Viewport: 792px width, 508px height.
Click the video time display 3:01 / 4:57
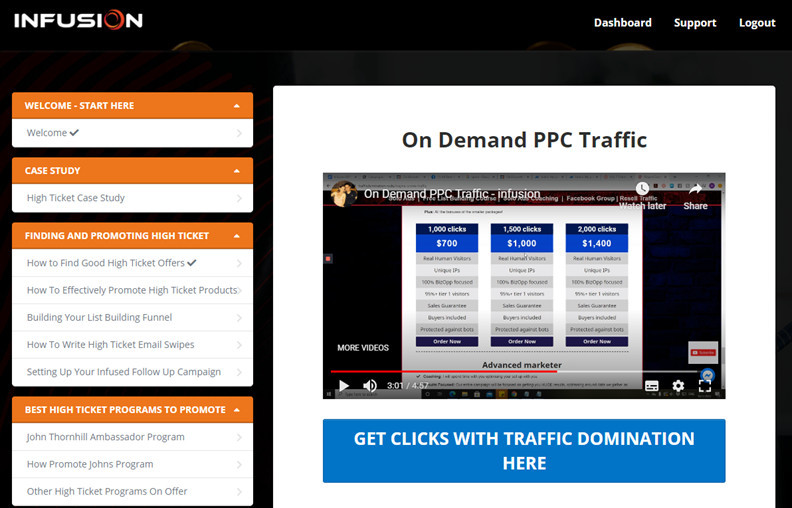click(x=408, y=386)
